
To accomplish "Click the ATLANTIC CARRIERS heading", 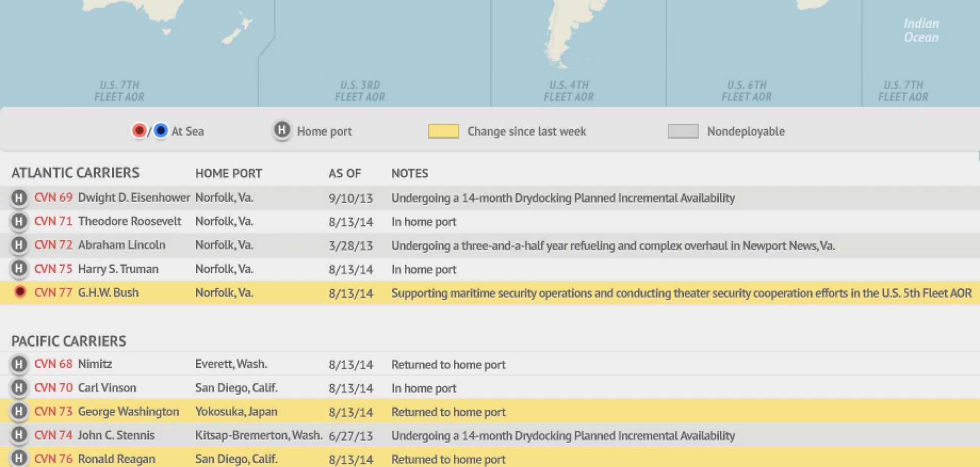I will (x=76, y=173).
